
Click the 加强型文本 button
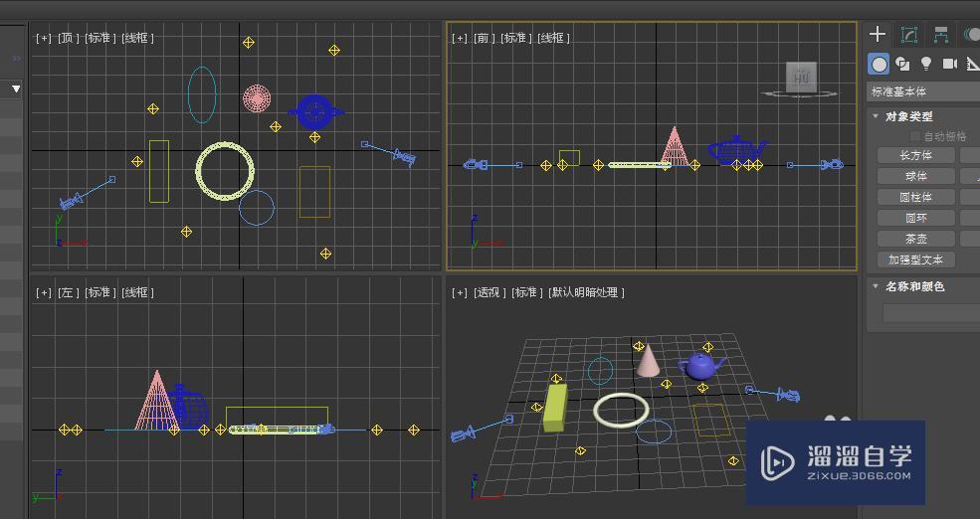tap(916, 259)
